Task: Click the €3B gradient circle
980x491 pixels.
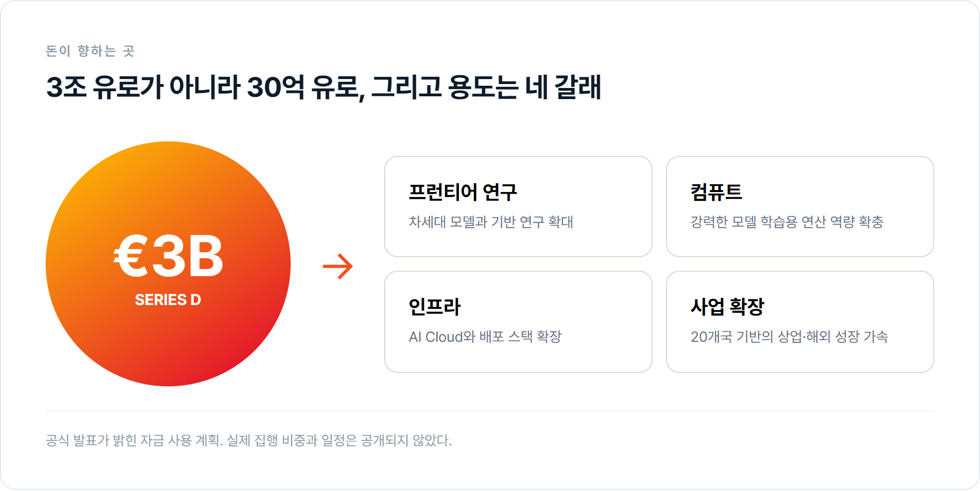Action: [x=168, y=264]
